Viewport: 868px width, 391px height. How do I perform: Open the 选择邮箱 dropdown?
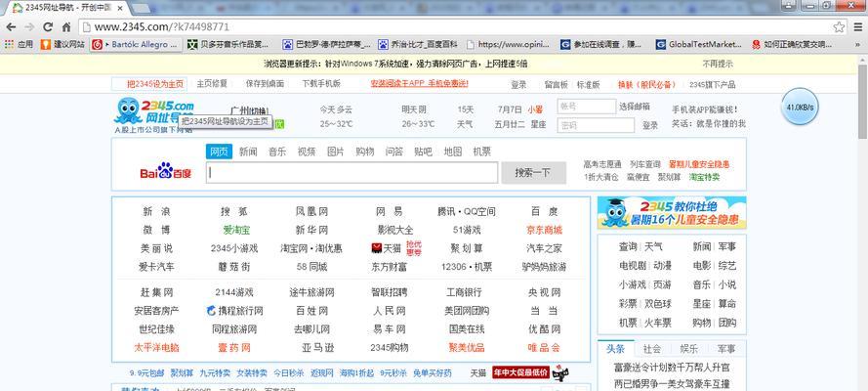[635, 107]
